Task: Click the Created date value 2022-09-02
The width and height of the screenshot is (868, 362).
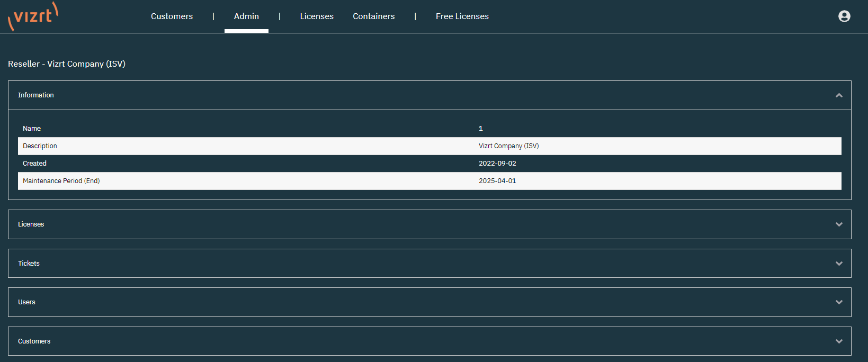Action: click(497, 164)
